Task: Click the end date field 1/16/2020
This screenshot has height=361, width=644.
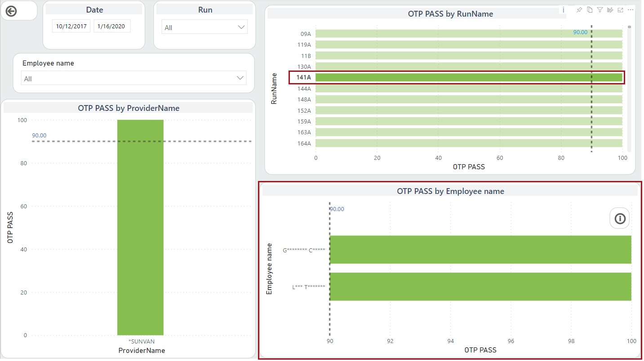Action: tap(111, 26)
